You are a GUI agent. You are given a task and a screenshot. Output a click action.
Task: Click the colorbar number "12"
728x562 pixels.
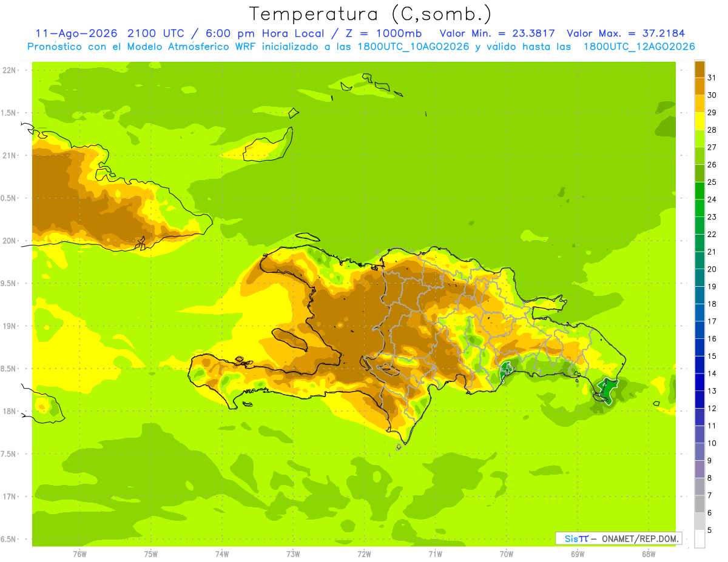(x=712, y=408)
